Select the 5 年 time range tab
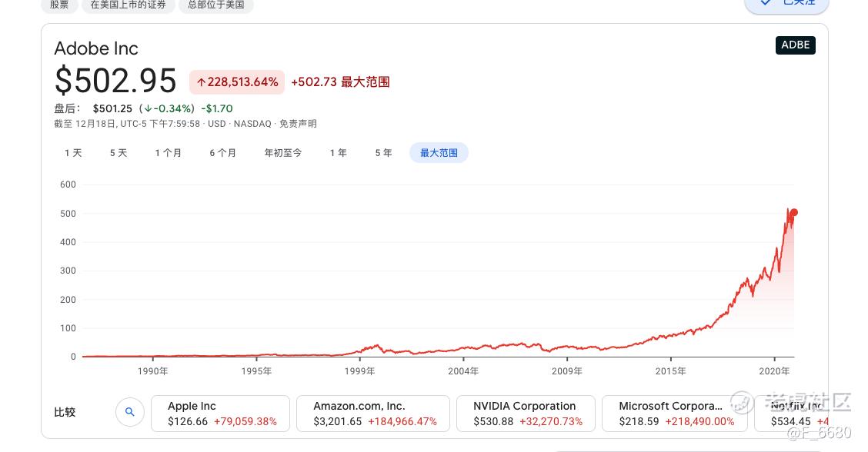 [x=384, y=153]
